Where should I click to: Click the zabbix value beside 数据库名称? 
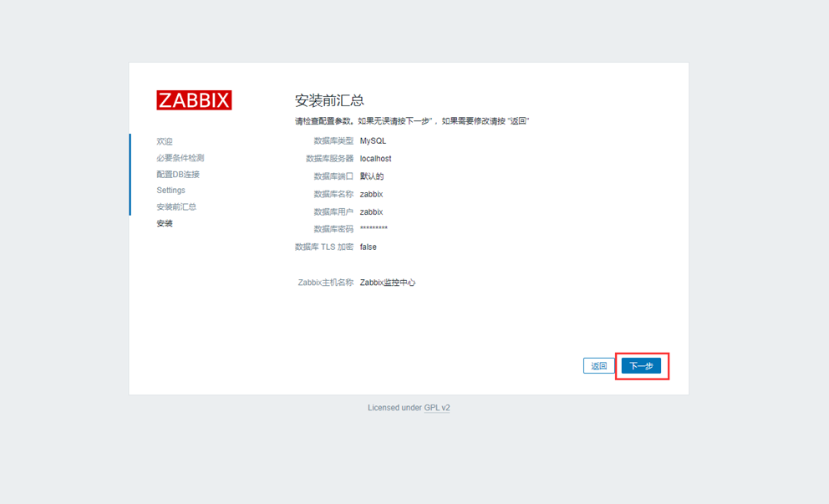[x=372, y=194]
